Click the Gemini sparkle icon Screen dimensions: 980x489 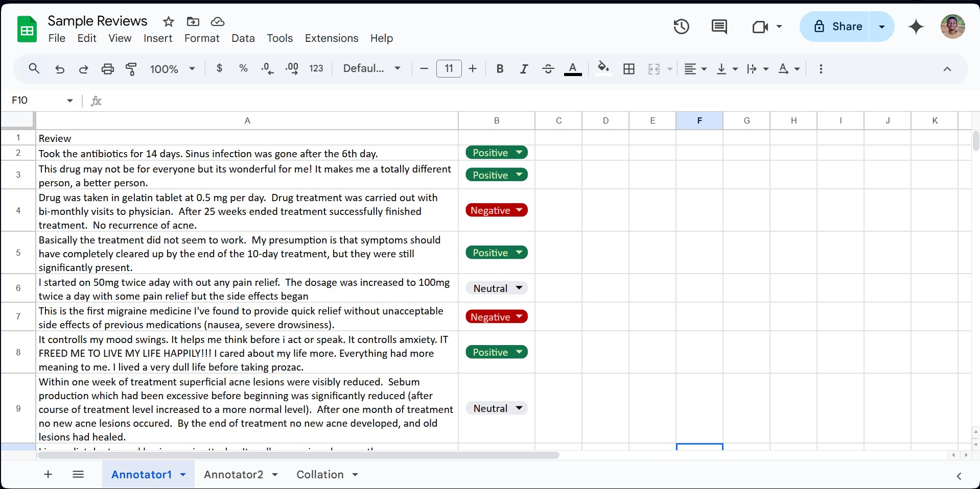coord(916,27)
